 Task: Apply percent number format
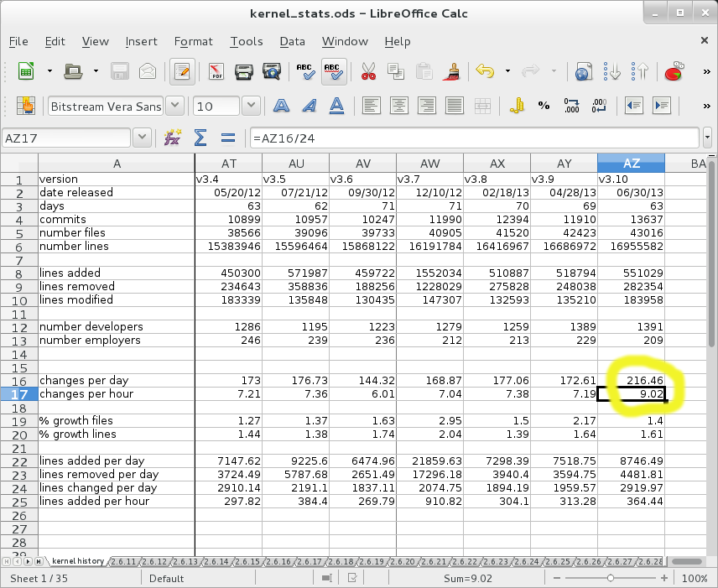[544, 106]
